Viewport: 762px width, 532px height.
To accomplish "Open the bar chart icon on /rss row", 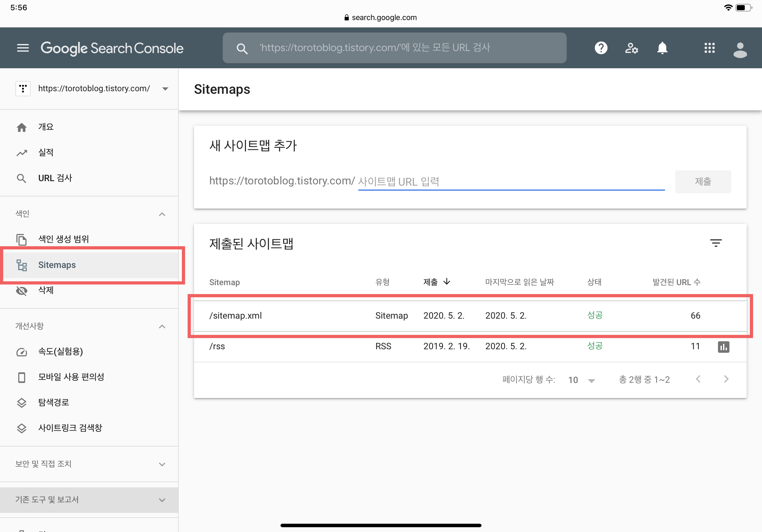I will 723,347.
